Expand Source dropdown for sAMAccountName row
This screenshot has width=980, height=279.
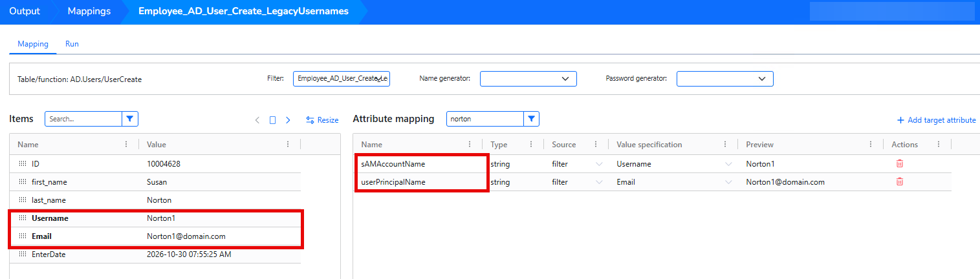(x=599, y=164)
